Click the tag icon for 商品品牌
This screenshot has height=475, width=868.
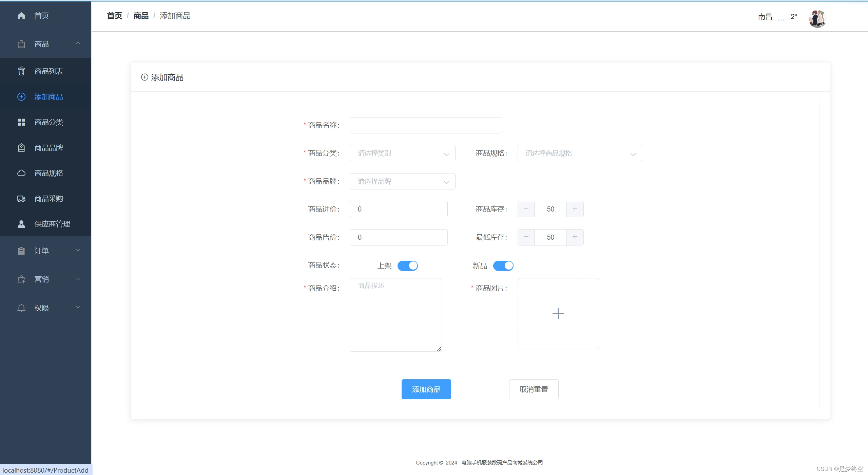coord(21,148)
